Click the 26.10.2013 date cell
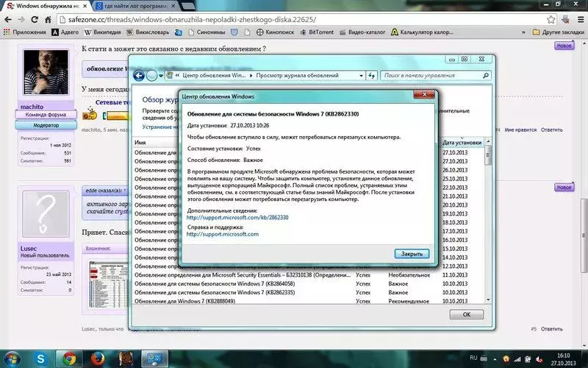Screen dimensions: 588x368 (455, 170)
